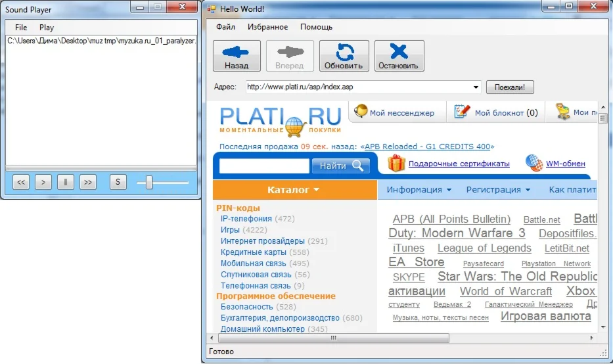Screen dimensions: 613x364
Task: Expand the Каталог dropdown
Action: coord(295,190)
